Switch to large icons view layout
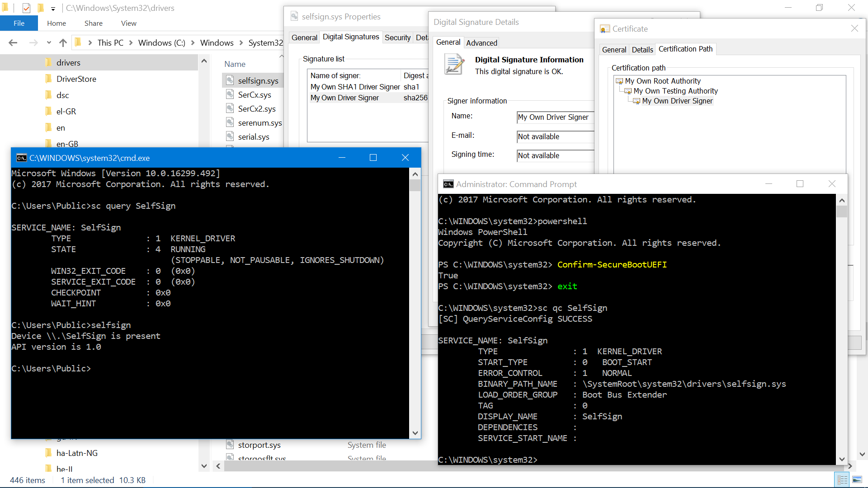The image size is (868, 488). tap(857, 479)
